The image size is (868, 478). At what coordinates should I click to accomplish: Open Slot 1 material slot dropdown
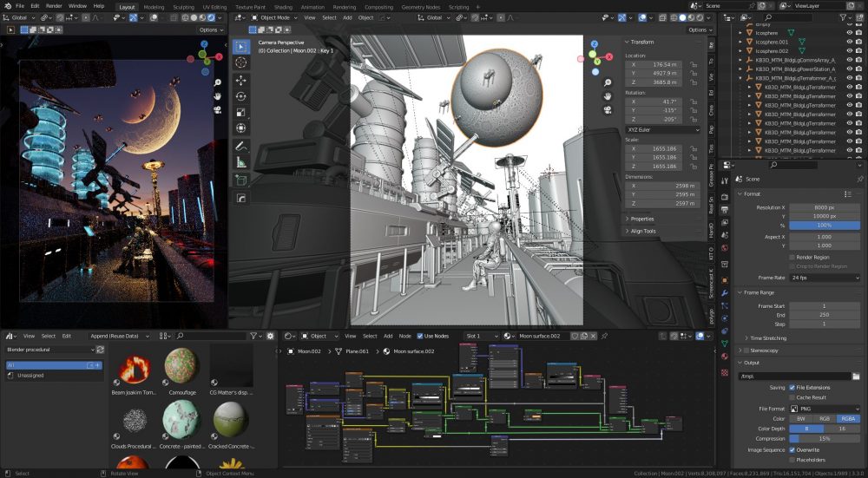pos(482,336)
